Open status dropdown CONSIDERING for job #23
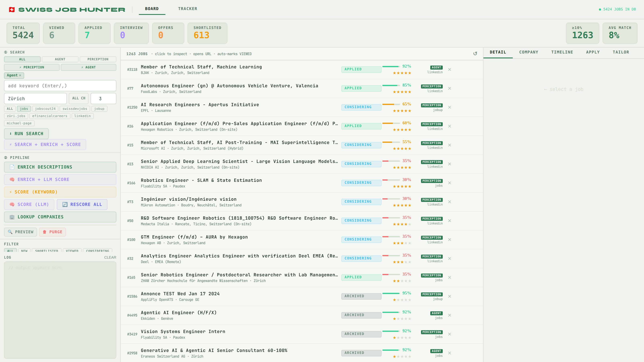The height and width of the screenshot is (362, 644). click(x=361, y=164)
